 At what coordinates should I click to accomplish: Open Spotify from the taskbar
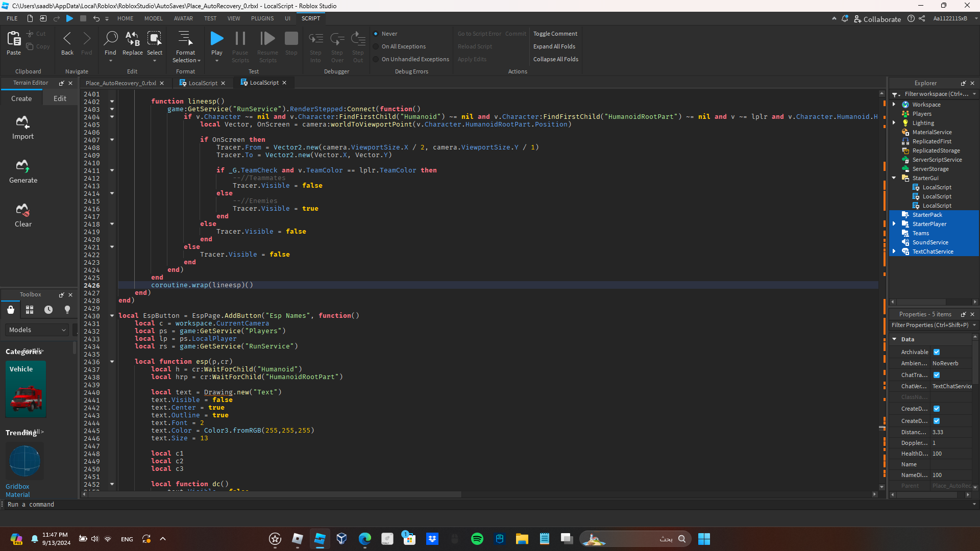(x=477, y=539)
